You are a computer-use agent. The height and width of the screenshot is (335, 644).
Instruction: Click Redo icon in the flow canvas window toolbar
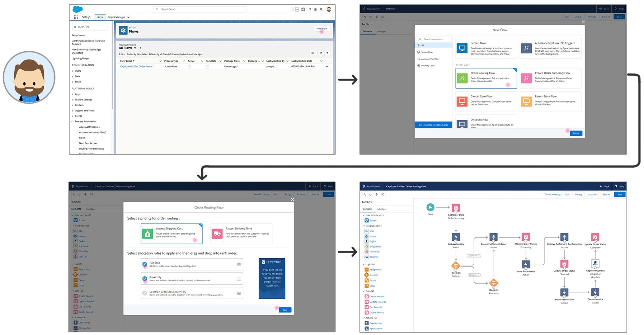[371, 194]
